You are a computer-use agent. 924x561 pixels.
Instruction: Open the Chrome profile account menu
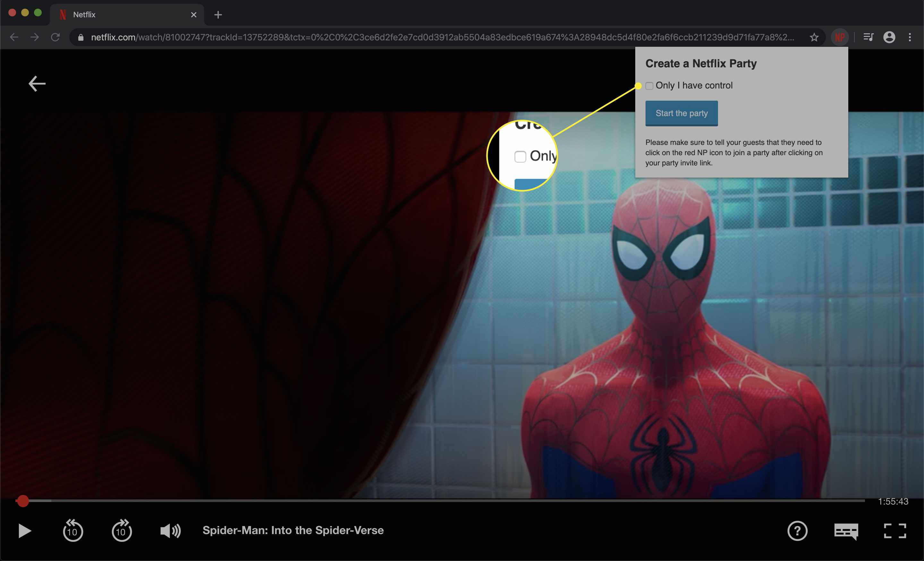pos(889,37)
